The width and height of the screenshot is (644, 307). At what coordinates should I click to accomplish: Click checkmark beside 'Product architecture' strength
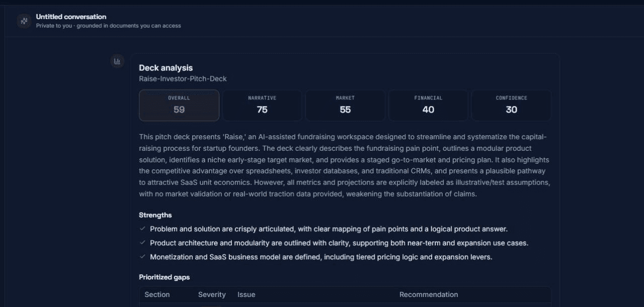(142, 243)
